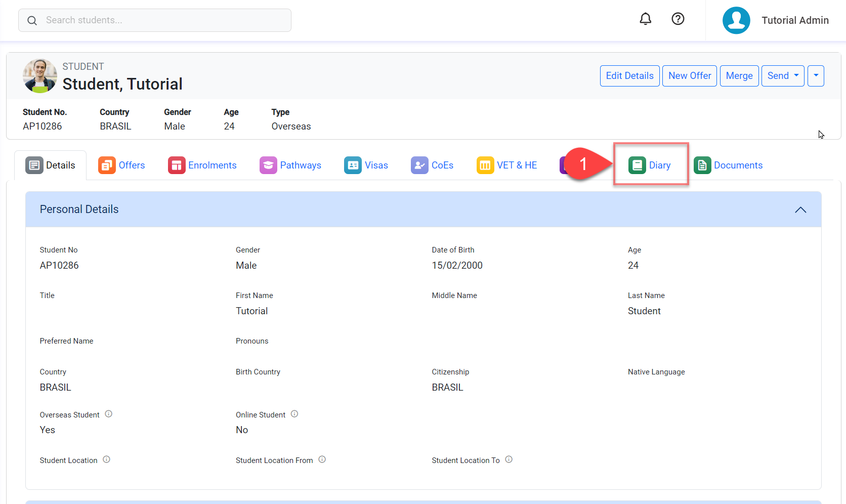Click the Details tab icon
Image resolution: width=846 pixels, height=504 pixels.
point(34,165)
